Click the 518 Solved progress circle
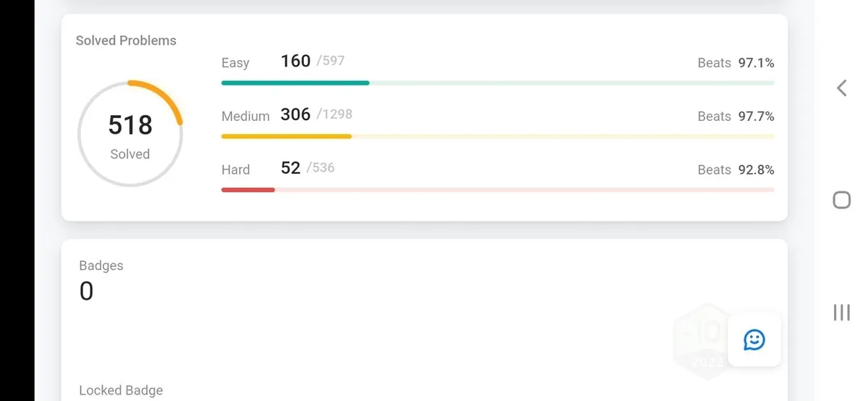The height and width of the screenshot is (401, 868). [130, 134]
